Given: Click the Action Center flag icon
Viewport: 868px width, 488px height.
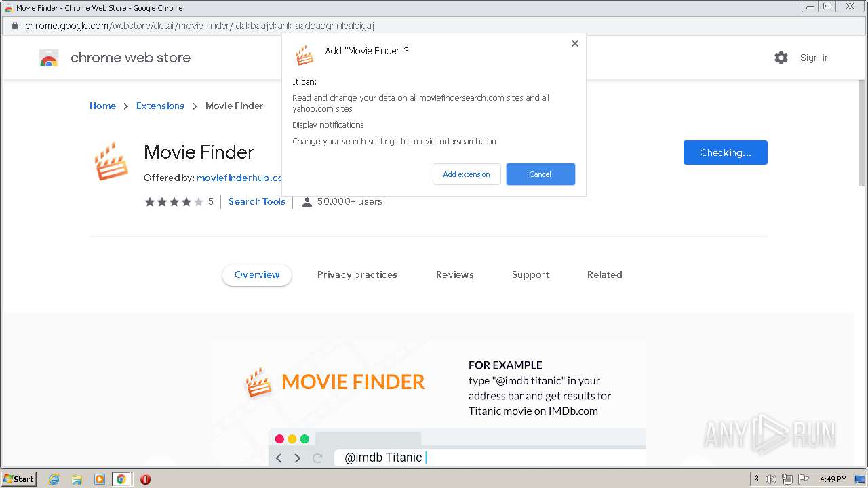Looking at the screenshot, I should pyautogui.click(x=804, y=479).
